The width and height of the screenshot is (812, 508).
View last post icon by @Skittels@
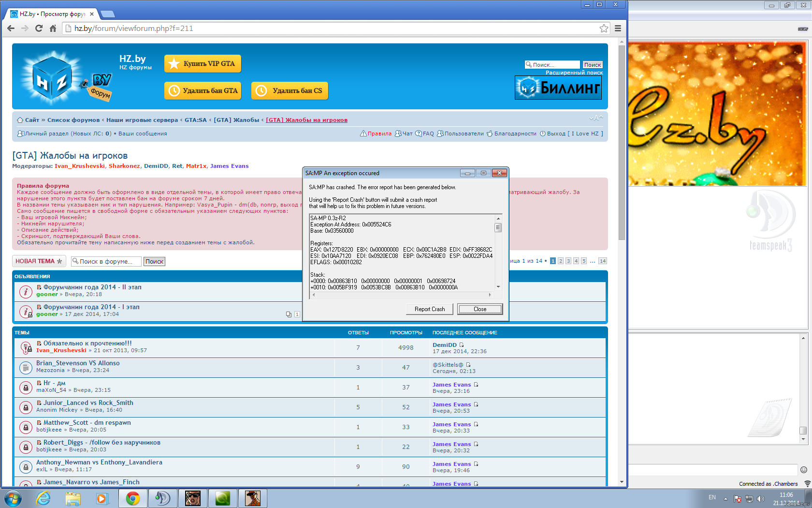[468, 365]
